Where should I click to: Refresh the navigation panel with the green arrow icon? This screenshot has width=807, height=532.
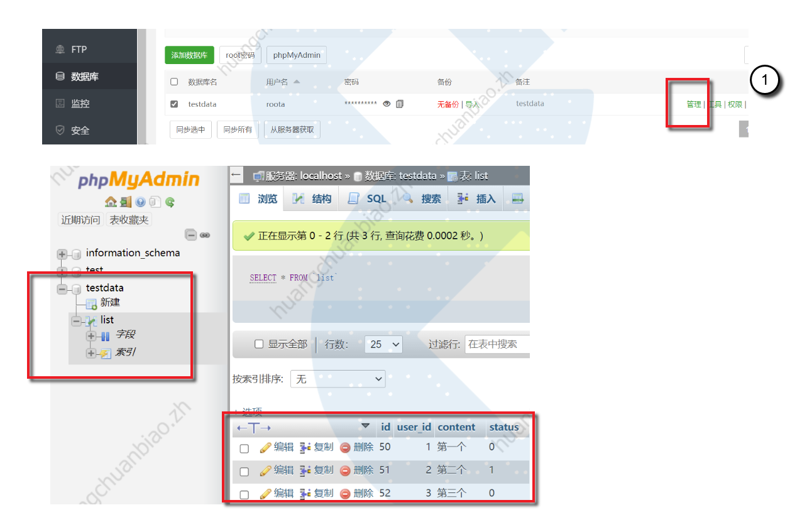coord(170,202)
